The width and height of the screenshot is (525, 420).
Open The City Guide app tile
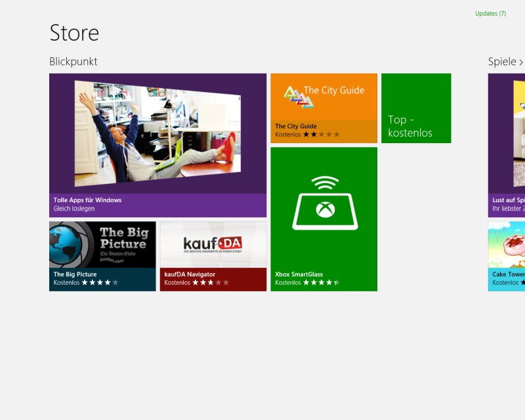(324, 108)
